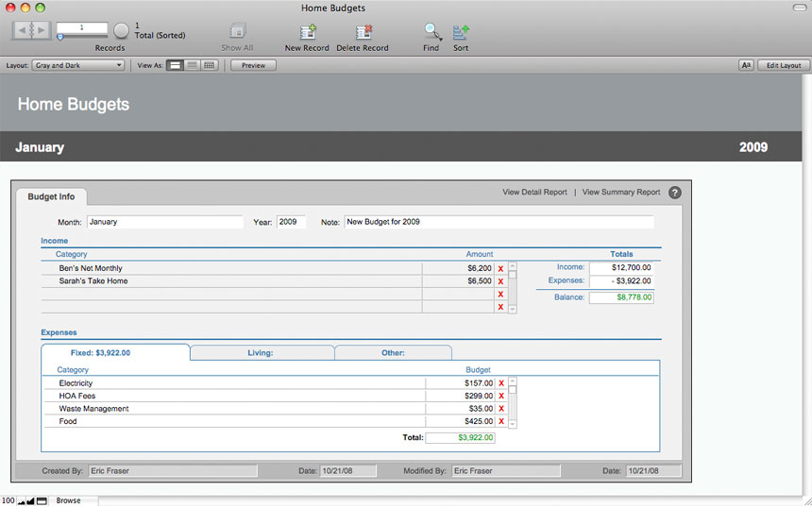Click the Electricity category cell

[x=234, y=383]
